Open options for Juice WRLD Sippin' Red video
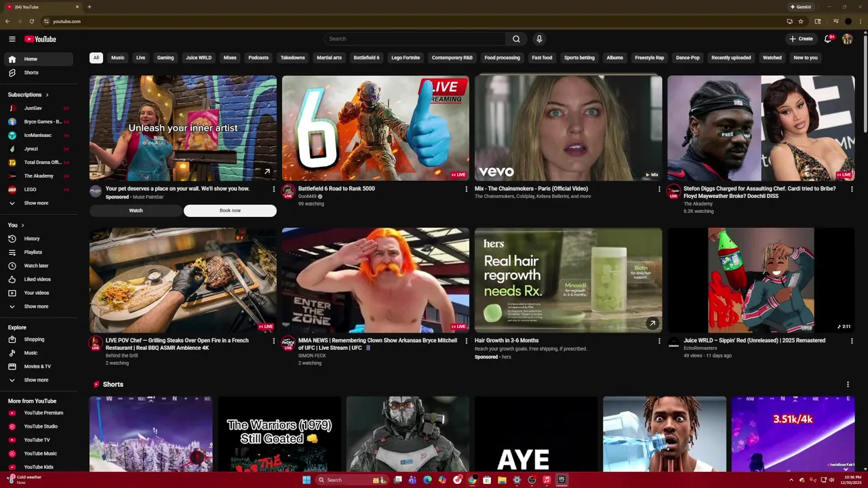Image resolution: width=868 pixels, height=488 pixels. pos(852,341)
